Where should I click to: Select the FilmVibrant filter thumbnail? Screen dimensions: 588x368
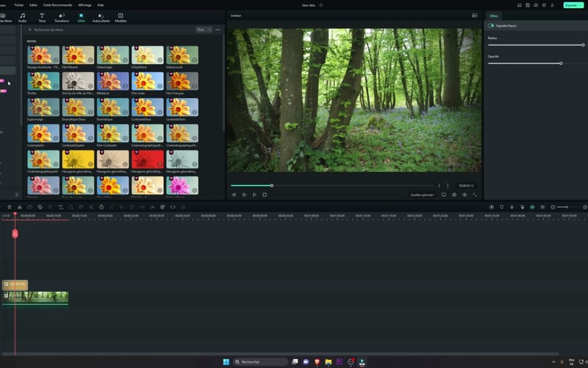pos(78,55)
